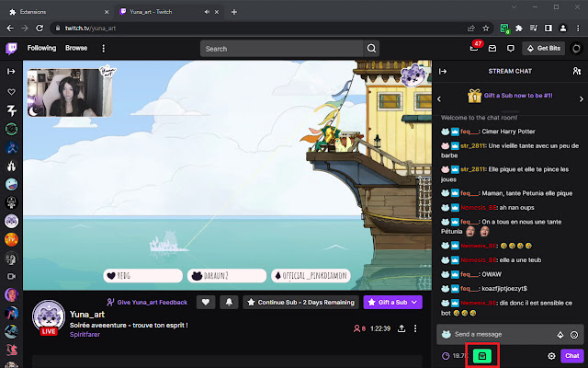Screen dimensions: 588x368
Task: Open the Chrome extensions puzzle icon
Action: 519,29
